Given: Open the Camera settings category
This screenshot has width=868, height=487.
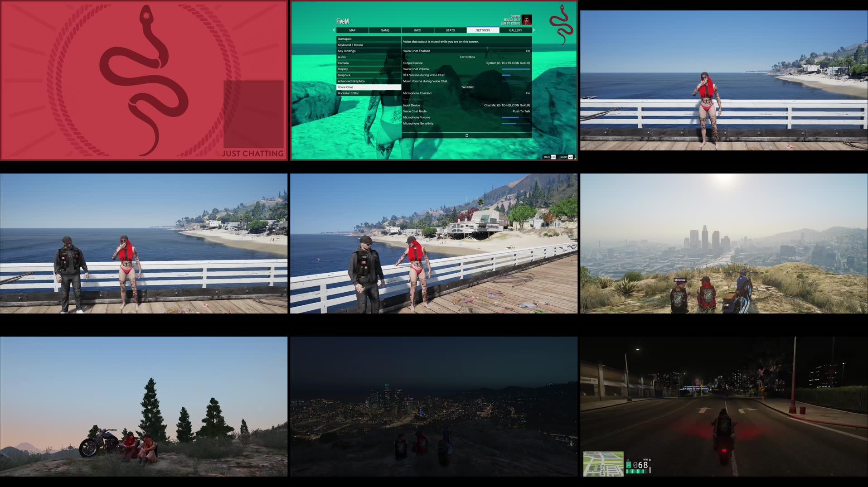Looking at the screenshot, I should click(369, 63).
